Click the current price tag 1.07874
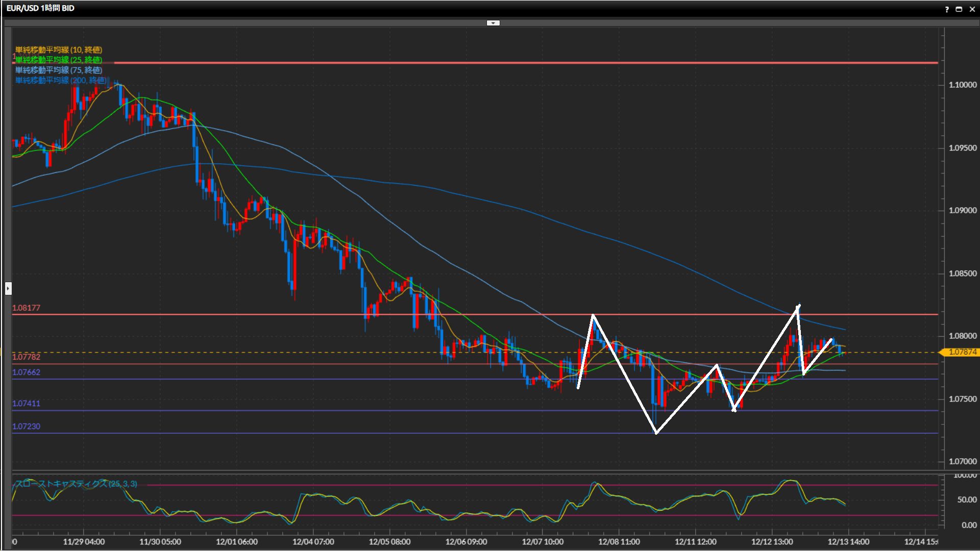Image resolution: width=980 pixels, height=551 pixels. pyautogui.click(x=962, y=352)
